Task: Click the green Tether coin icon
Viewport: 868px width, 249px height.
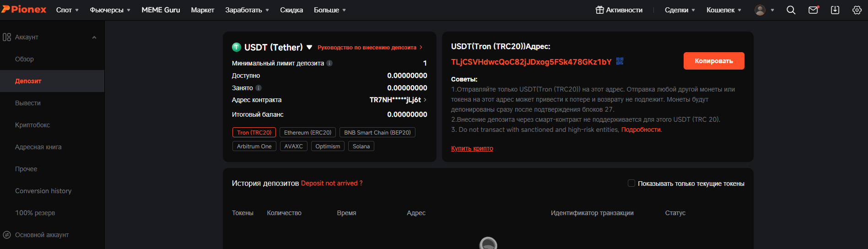Action: (237, 47)
